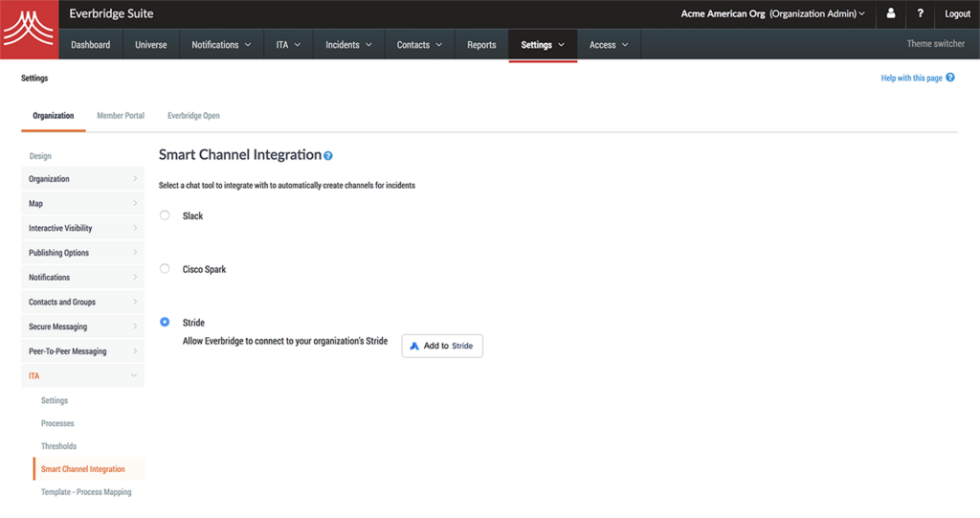
Task: Click the Add to Stride button
Action: (x=442, y=346)
